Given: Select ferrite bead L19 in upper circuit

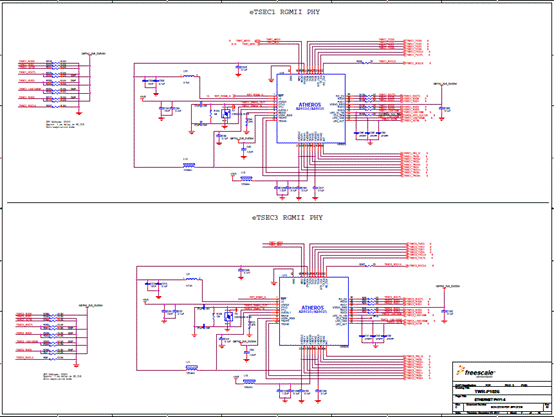Looking at the screenshot, I should point(189,165).
